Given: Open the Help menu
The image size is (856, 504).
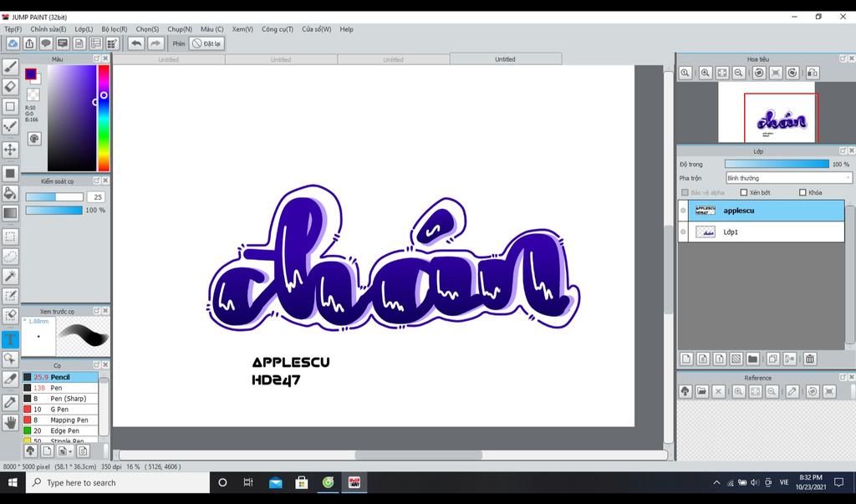Looking at the screenshot, I should [x=347, y=29].
